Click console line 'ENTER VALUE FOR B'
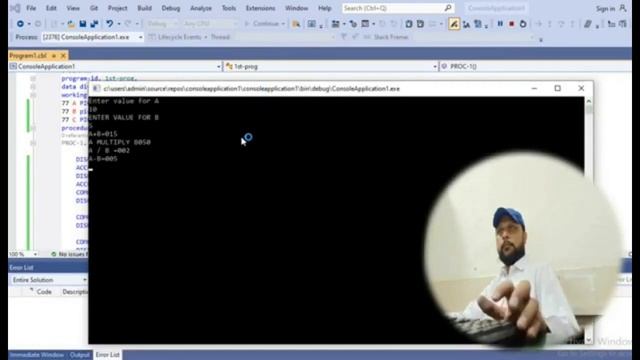This screenshot has height=360, width=640. click(124, 118)
